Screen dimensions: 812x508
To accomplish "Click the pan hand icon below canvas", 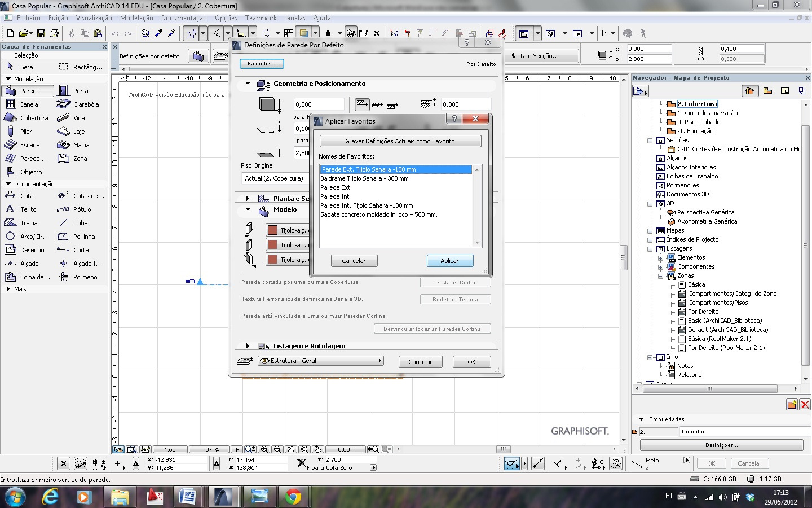I will [290, 449].
